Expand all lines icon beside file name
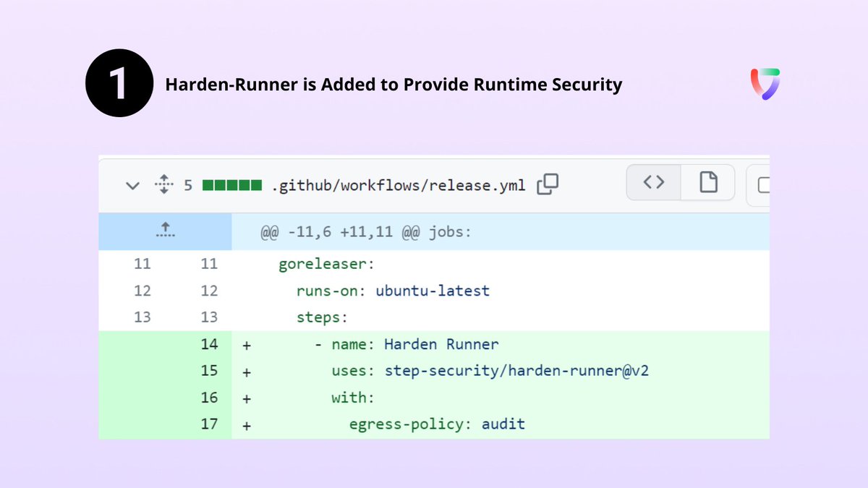 [163, 185]
